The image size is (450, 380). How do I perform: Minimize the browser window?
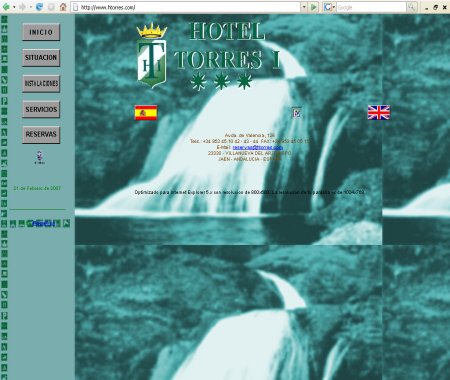tap(427, 7)
